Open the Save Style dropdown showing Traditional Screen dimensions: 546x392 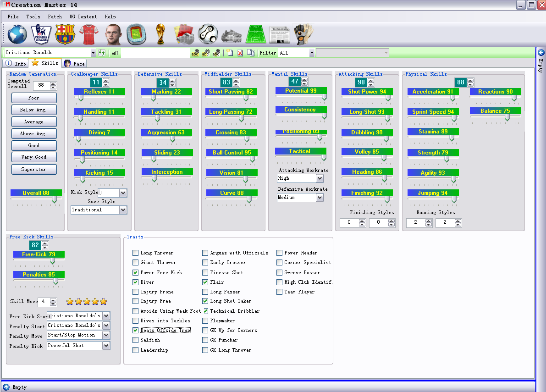(123, 210)
